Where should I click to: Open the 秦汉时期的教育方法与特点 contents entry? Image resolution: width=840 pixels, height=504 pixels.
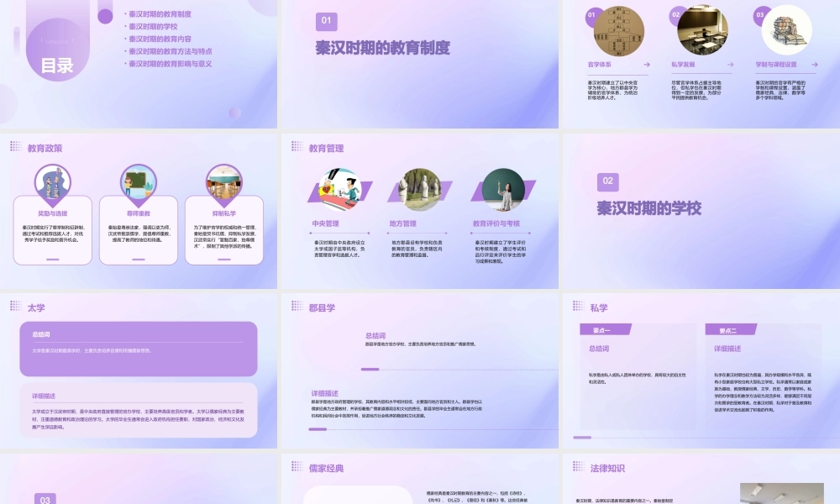tap(171, 51)
